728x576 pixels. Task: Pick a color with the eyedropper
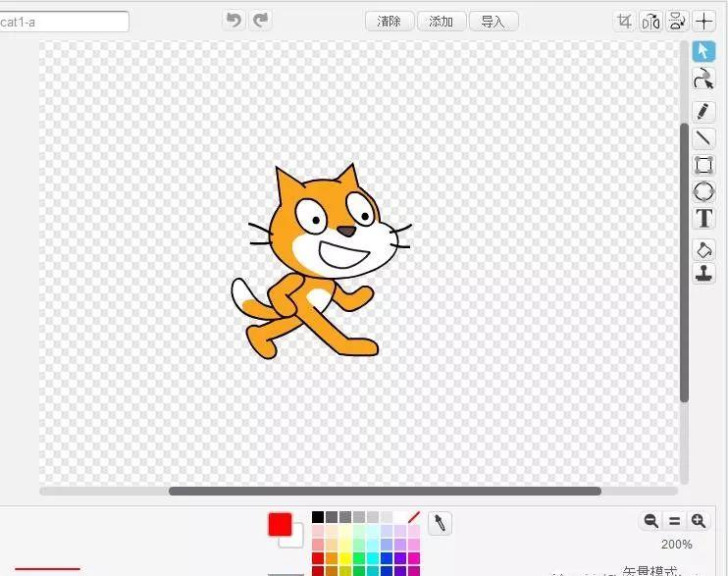click(440, 523)
